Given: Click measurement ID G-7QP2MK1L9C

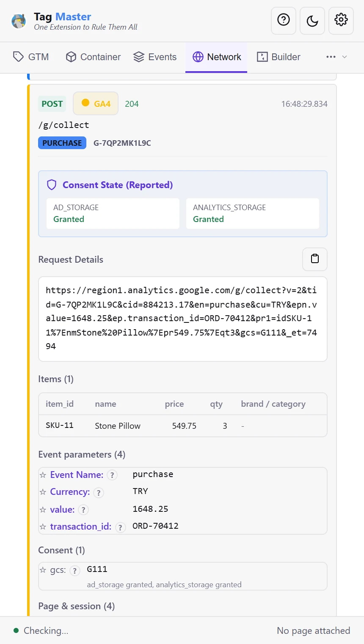Looking at the screenshot, I should pos(122,143).
